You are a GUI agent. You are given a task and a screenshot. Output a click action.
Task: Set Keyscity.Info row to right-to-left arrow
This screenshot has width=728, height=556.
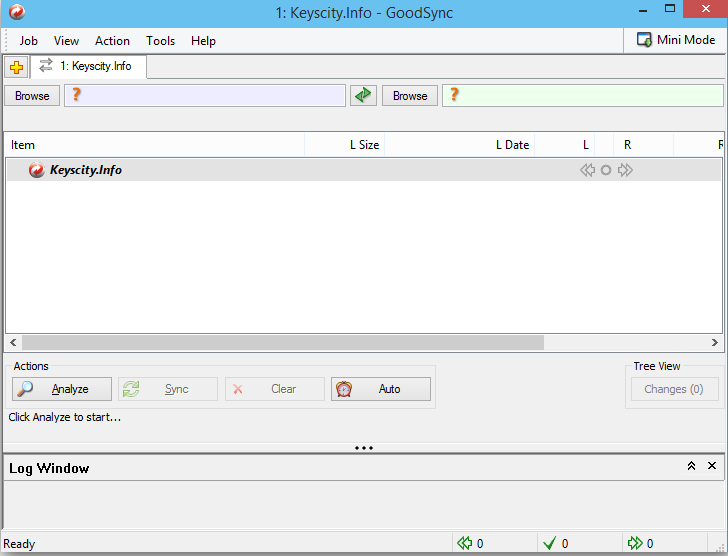click(x=587, y=170)
